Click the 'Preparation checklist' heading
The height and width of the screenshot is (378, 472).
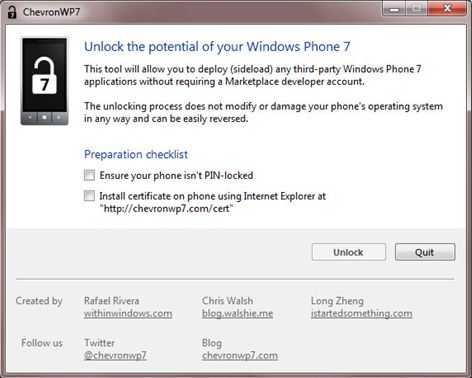click(x=136, y=155)
